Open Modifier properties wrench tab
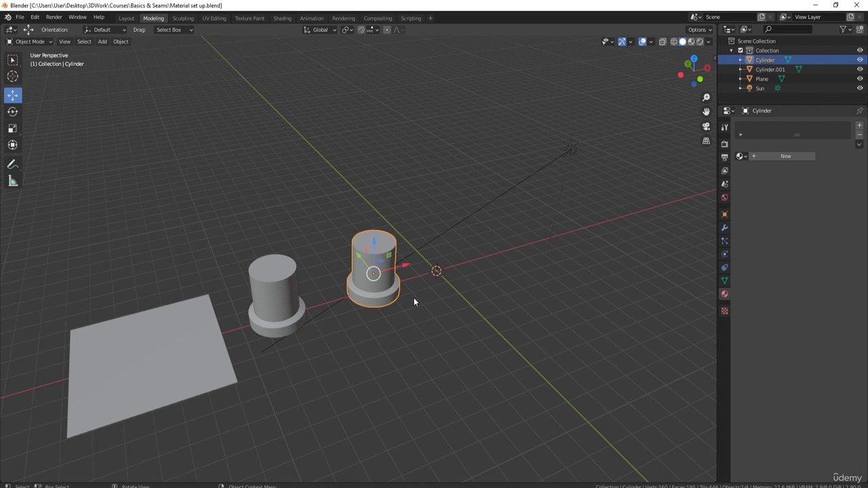The width and height of the screenshot is (868, 488). point(724,228)
